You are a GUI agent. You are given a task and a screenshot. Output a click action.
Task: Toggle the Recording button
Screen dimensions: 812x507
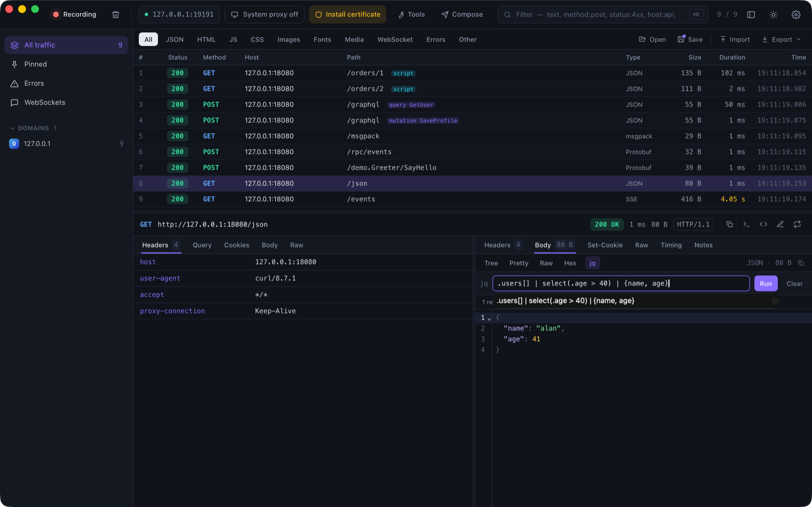pyautogui.click(x=75, y=14)
